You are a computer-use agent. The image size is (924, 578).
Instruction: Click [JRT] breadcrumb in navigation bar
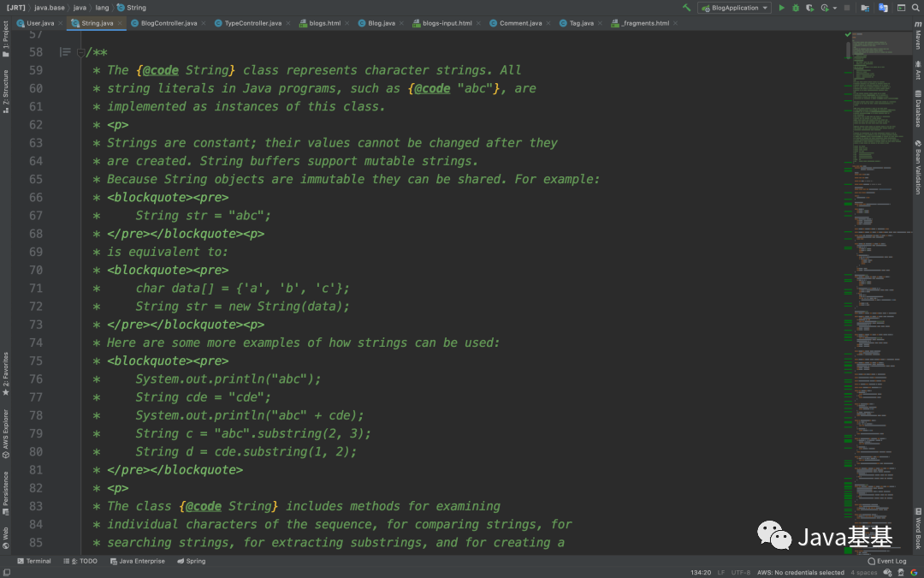pyautogui.click(x=16, y=8)
